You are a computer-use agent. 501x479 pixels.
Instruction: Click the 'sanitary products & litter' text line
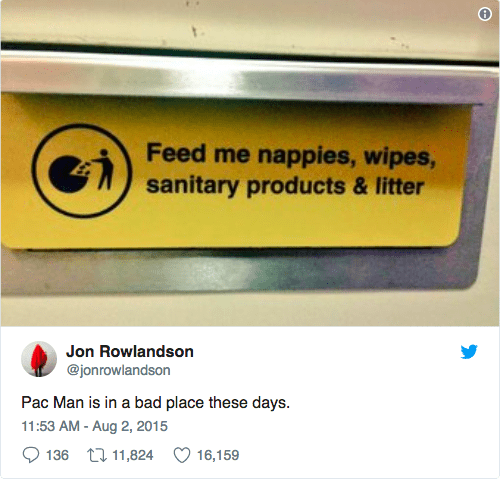pos(285,186)
